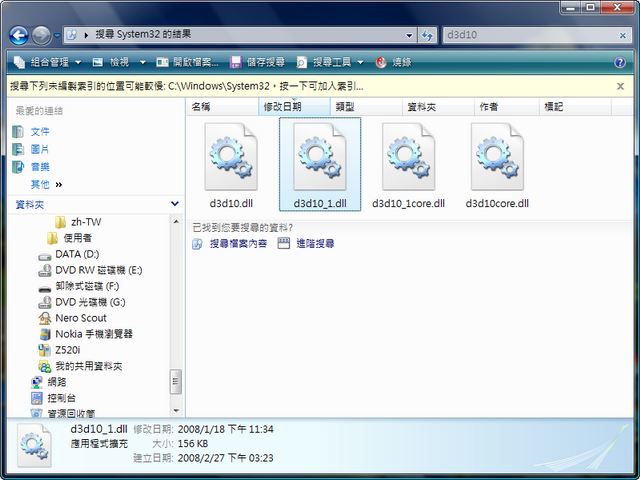
Task: Sort by 類型 column header
Action: click(366, 107)
